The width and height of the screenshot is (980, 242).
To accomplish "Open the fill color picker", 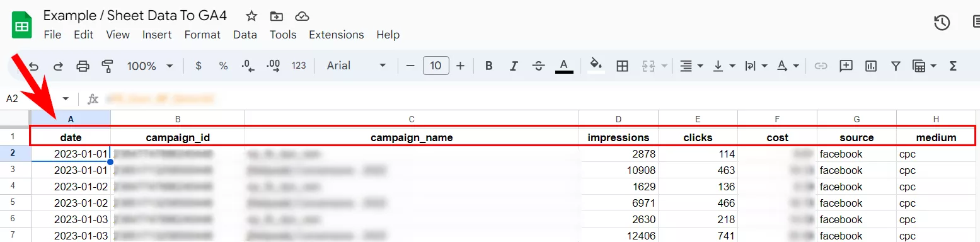I will click(x=596, y=66).
